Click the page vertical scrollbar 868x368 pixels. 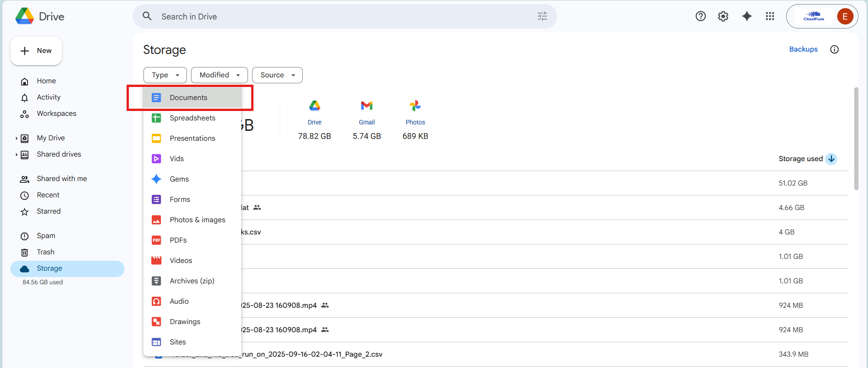(x=856, y=139)
